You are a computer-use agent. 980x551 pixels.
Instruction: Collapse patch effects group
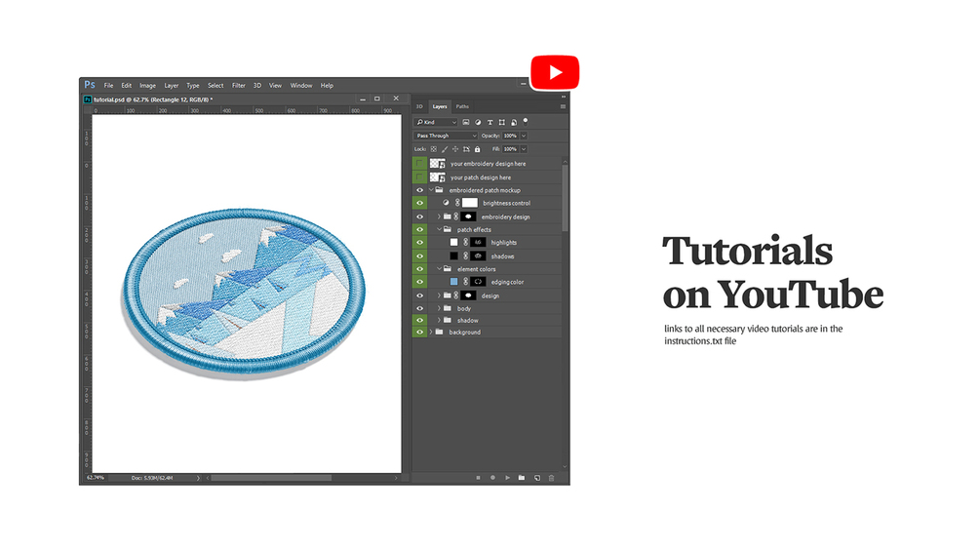439,229
